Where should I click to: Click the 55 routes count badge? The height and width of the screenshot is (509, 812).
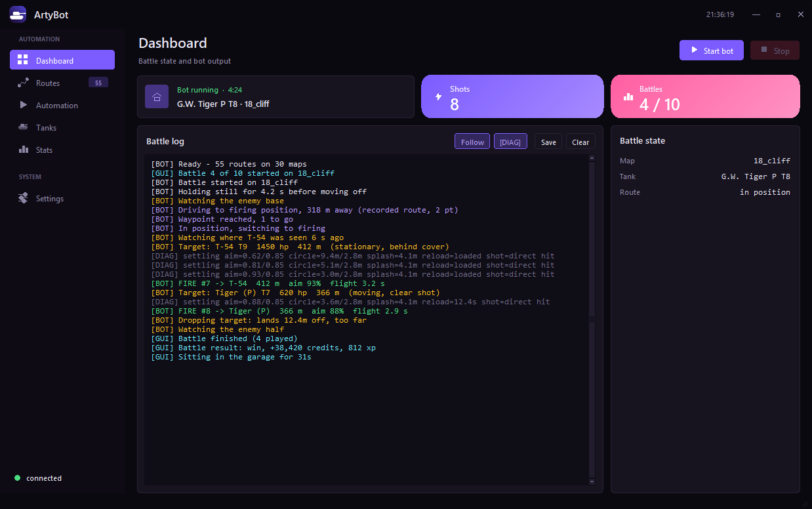pyautogui.click(x=98, y=83)
